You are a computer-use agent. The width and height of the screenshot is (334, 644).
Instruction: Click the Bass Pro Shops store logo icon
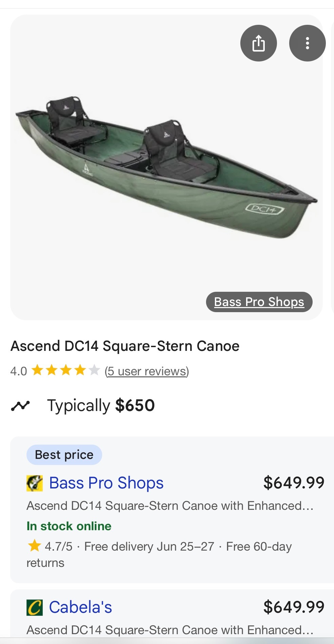[35, 483]
